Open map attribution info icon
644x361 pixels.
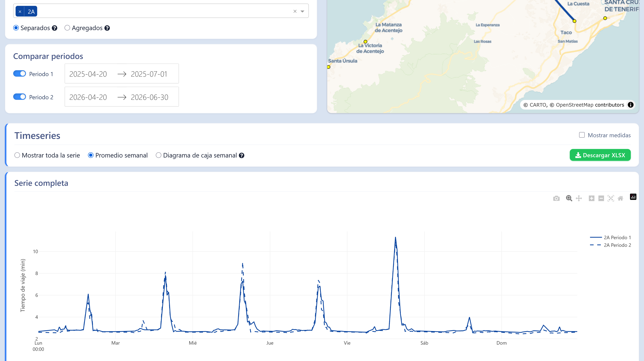coord(631,105)
